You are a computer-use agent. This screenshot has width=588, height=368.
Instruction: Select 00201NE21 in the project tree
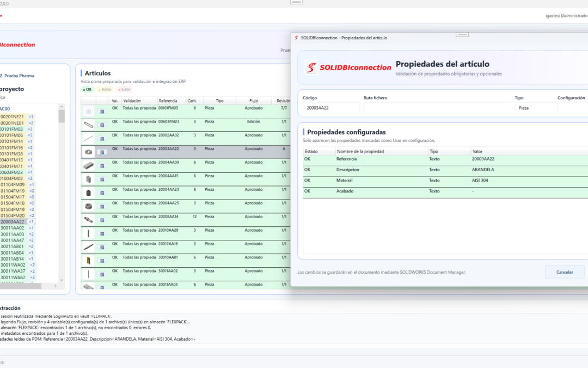pyautogui.click(x=12, y=117)
